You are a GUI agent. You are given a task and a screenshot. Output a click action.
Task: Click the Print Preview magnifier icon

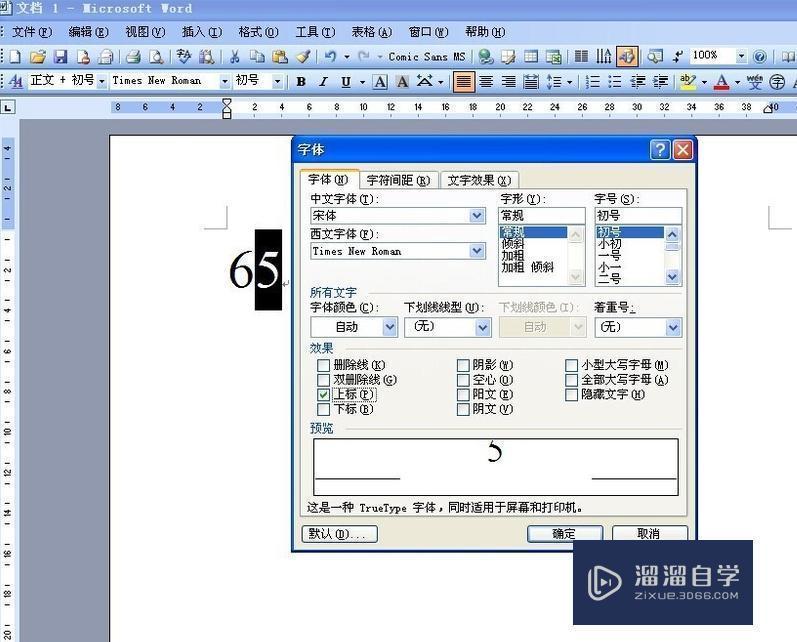click(156, 56)
